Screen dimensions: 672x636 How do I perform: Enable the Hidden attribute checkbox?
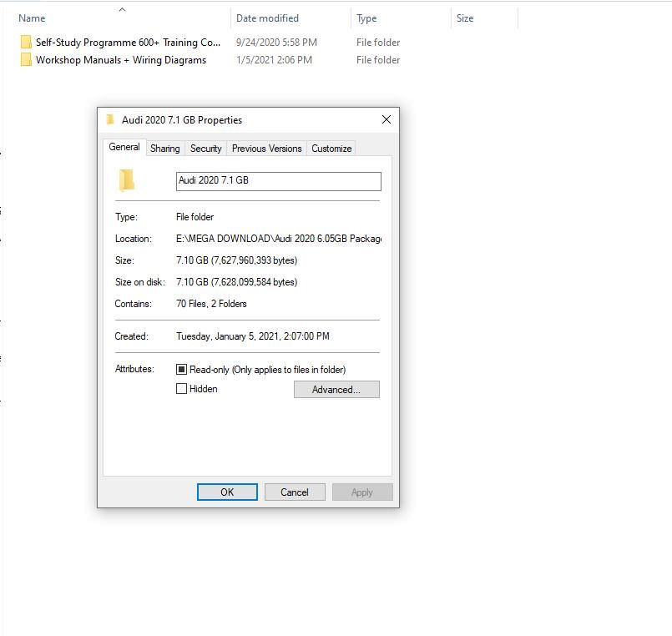click(x=181, y=389)
